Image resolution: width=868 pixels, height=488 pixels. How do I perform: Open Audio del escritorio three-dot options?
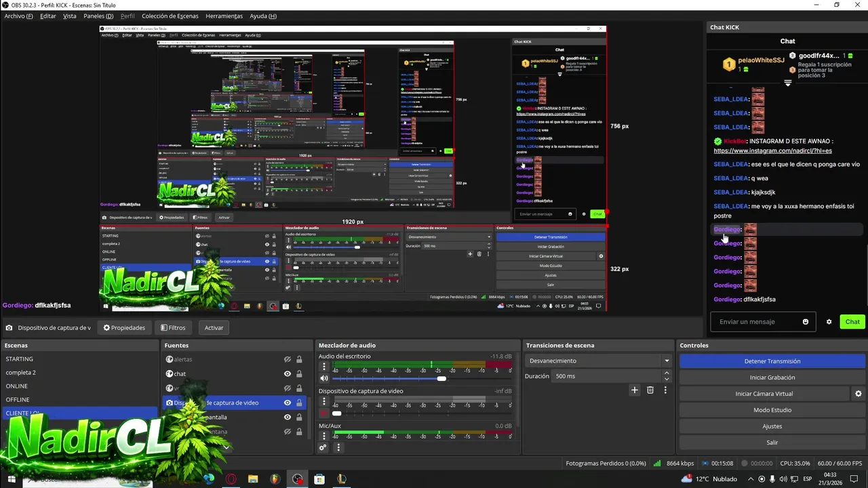click(x=324, y=367)
